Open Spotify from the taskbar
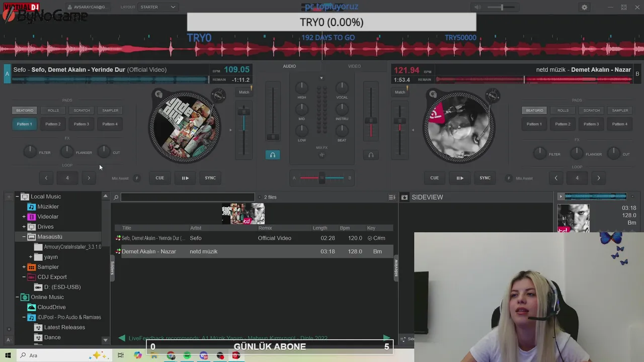 pyautogui.click(x=187, y=355)
